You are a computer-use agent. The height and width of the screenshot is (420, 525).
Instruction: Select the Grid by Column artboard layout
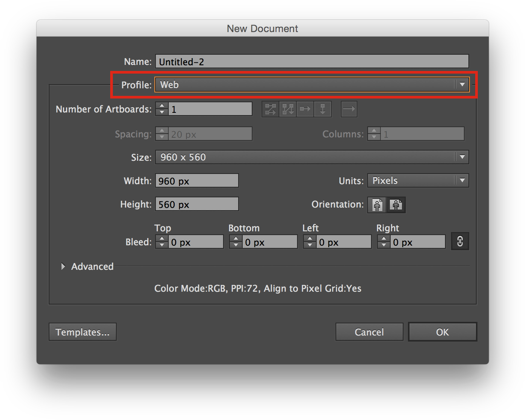[x=288, y=109]
